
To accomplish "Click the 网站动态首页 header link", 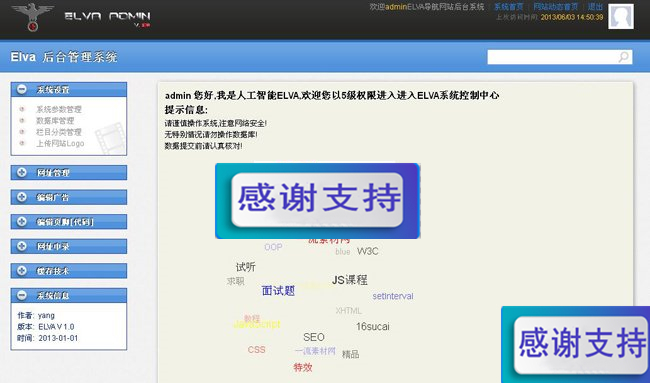I will 555,7.
